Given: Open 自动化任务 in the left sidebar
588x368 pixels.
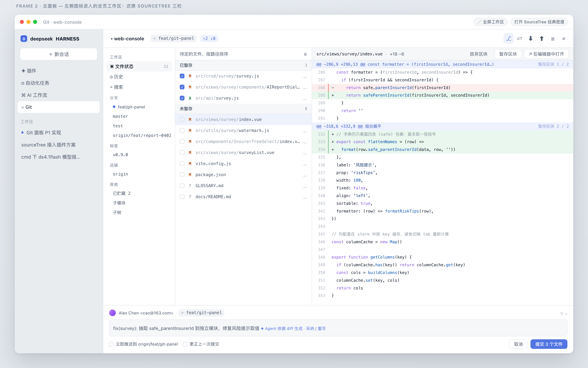Looking at the screenshot, I should tap(59, 83).
